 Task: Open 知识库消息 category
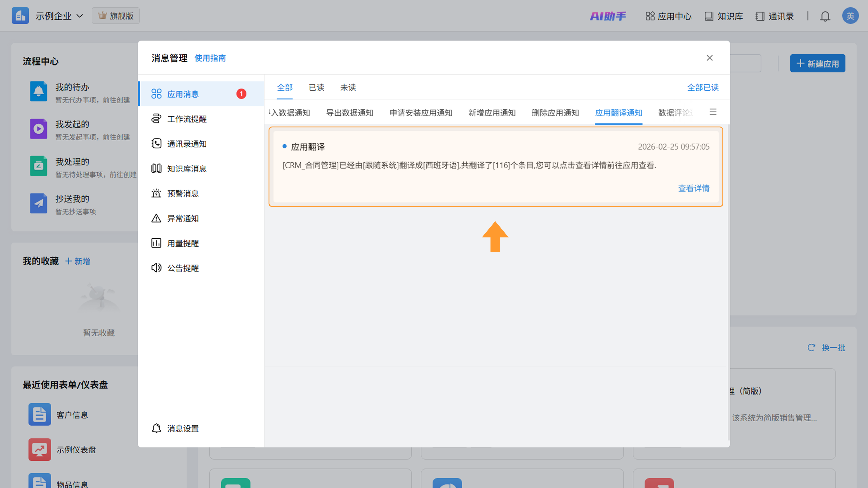(x=187, y=169)
